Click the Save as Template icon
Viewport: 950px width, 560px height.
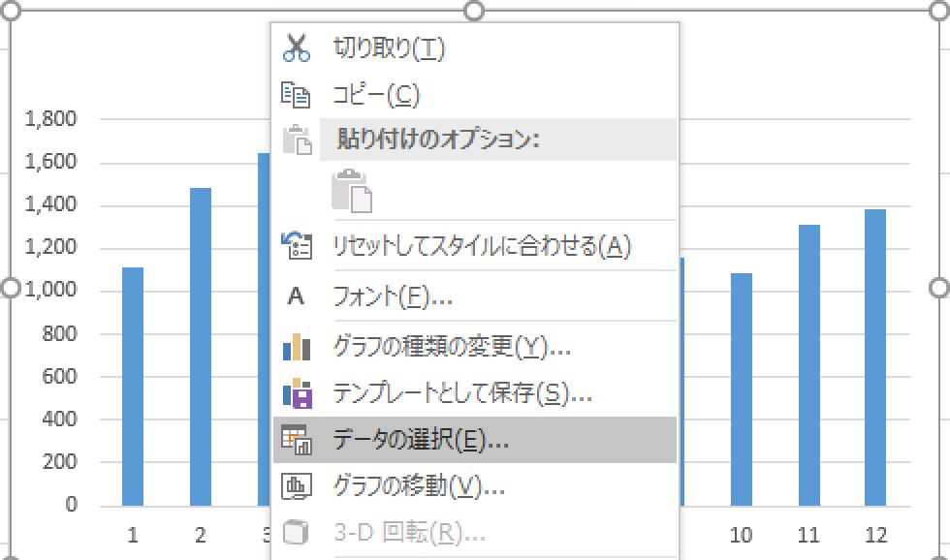pos(298,393)
